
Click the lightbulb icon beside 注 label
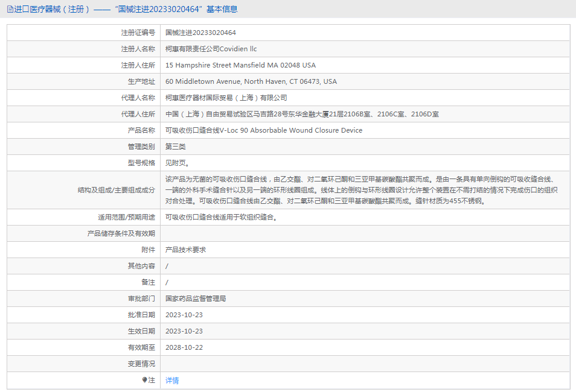[x=144, y=380]
